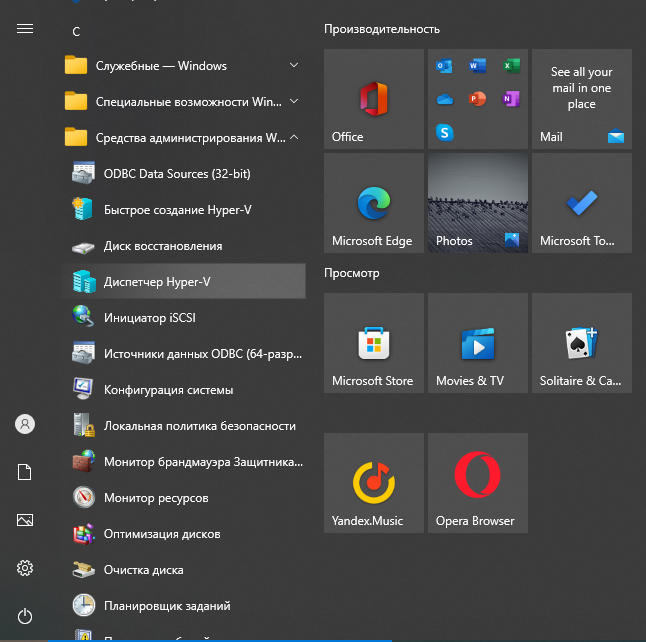Image resolution: width=646 pixels, height=642 pixels.
Task: Click the letter С section header
Action: 76,32
